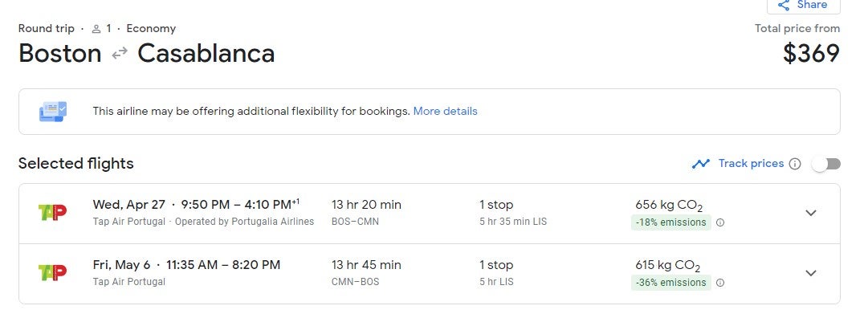Click the TAP logo on outbound flight

pos(52,213)
